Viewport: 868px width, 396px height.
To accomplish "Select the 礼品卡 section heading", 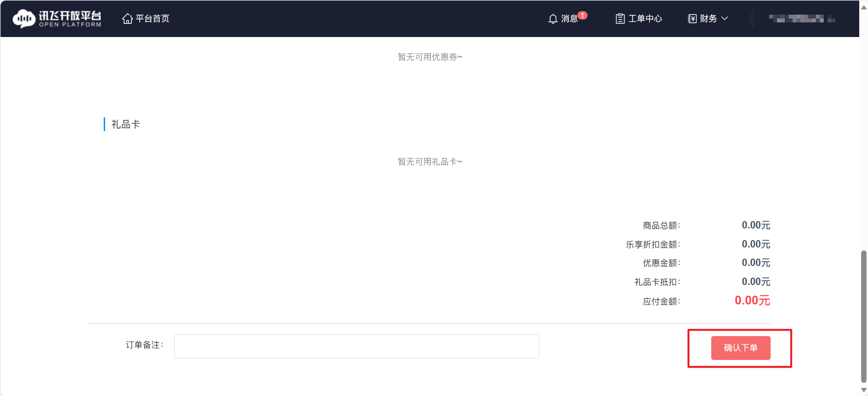I will click(x=126, y=124).
